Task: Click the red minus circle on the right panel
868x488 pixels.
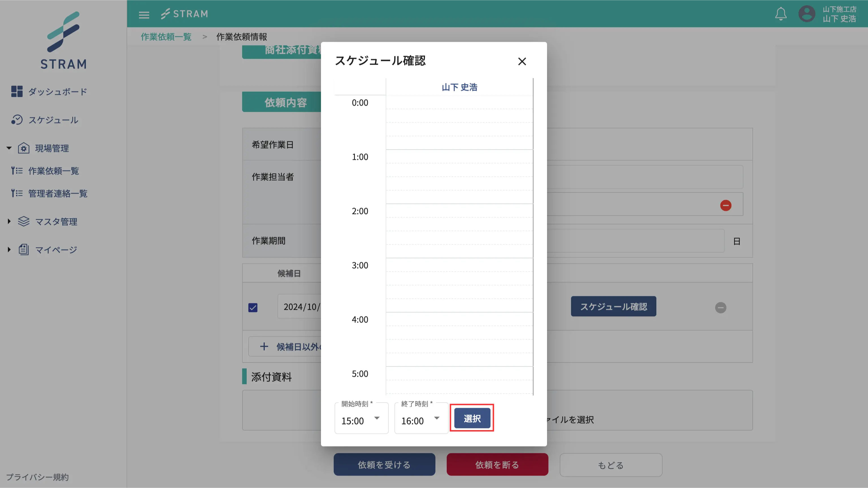Action: point(726,205)
